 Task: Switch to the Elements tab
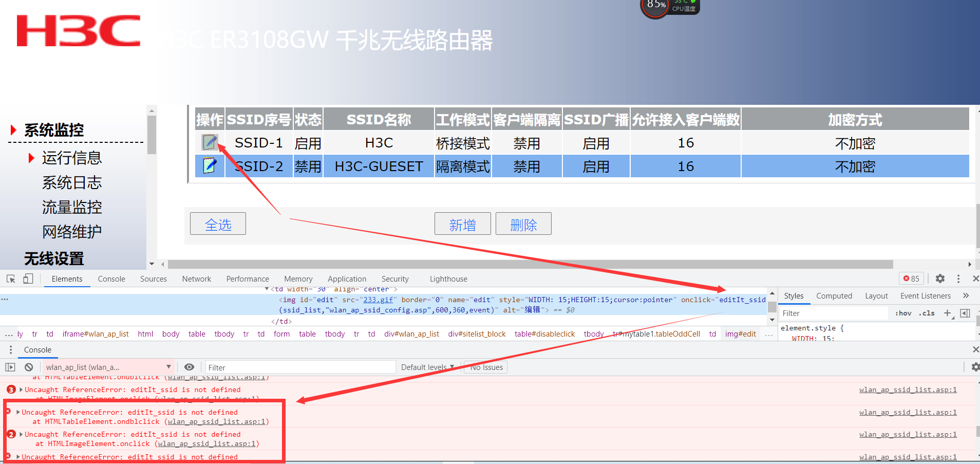pyautogui.click(x=67, y=279)
